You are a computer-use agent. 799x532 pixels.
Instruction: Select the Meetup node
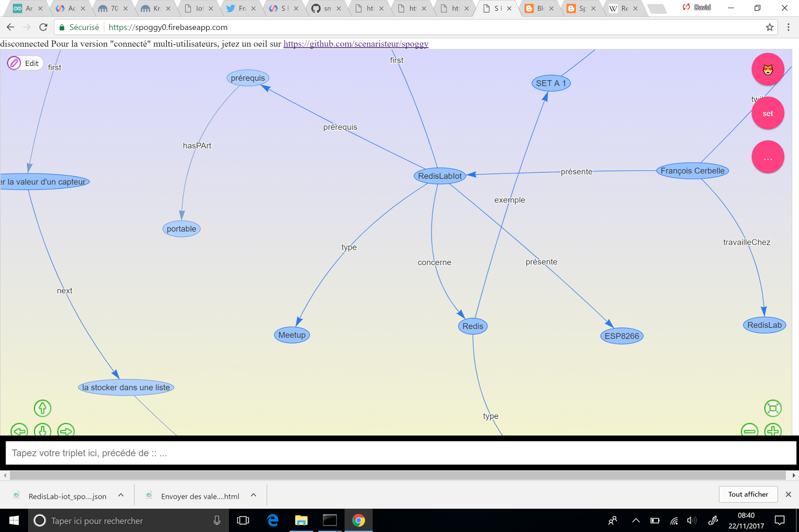(292, 335)
